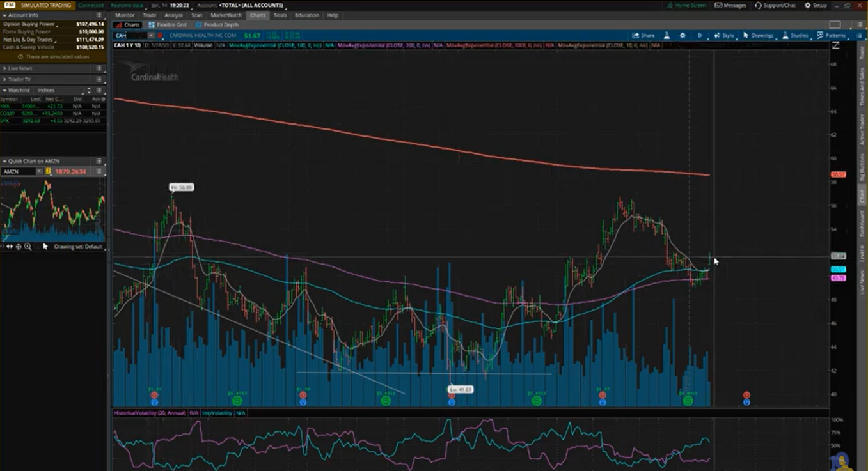The height and width of the screenshot is (471, 868).
Task: Open chart settings gear icon
Action: point(683,36)
